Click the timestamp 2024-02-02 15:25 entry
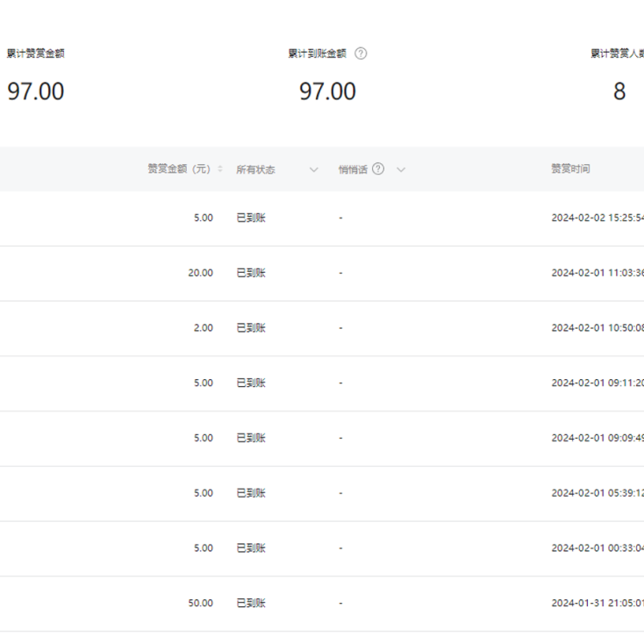Viewport: 644px width, 644px height. [x=597, y=218]
